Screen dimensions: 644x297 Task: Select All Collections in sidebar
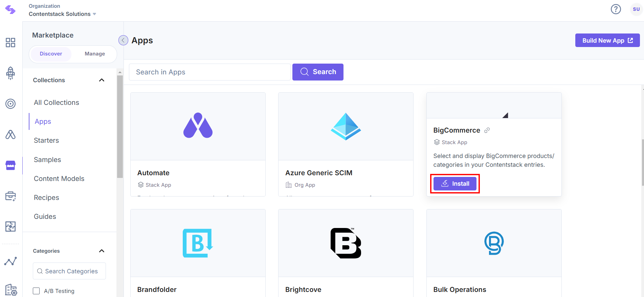point(57,102)
